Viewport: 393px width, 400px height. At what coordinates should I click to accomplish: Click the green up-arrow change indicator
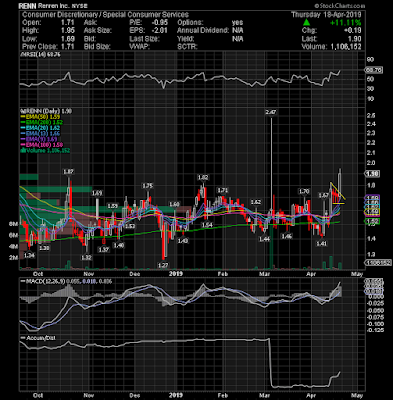(x=307, y=23)
